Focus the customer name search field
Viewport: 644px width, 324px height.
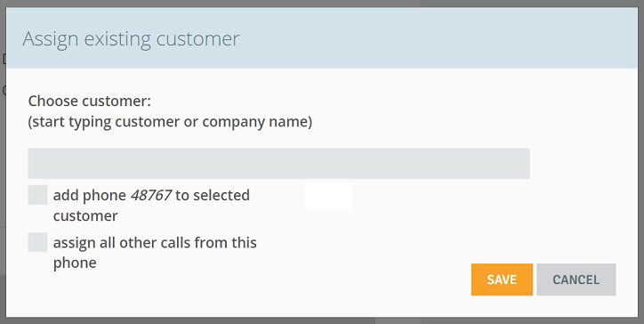[x=279, y=164]
